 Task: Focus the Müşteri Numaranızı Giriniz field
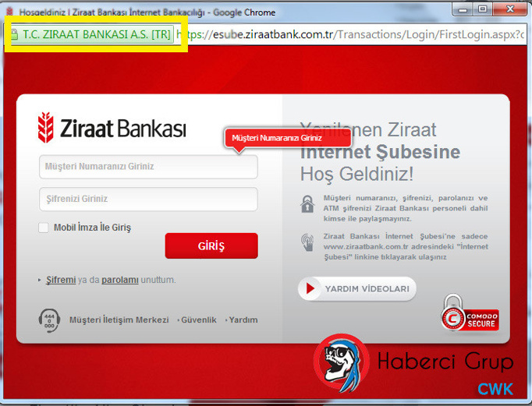pyautogui.click(x=148, y=167)
